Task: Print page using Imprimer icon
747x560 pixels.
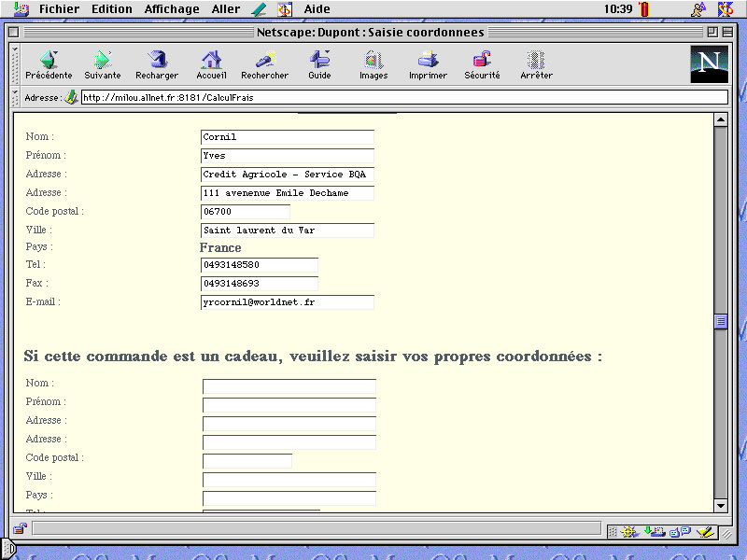Action: pyautogui.click(x=428, y=60)
